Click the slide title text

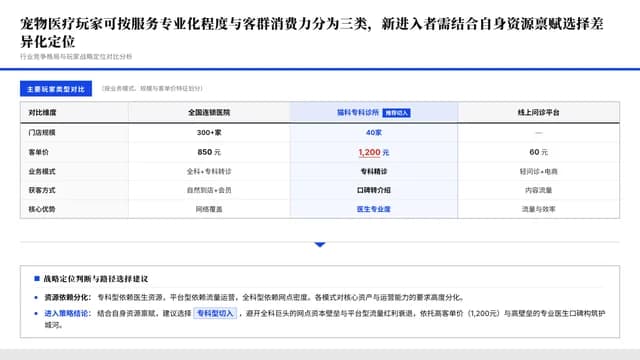[312, 32]
